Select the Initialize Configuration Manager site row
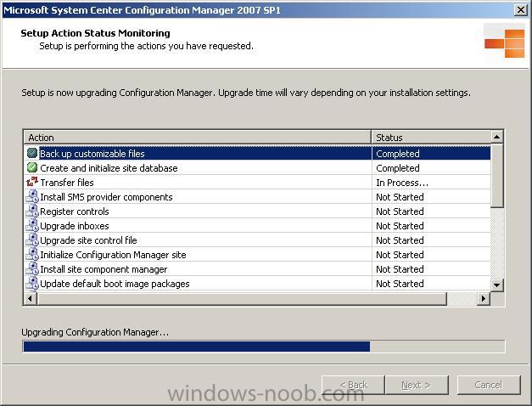Screen dimensions: 532x406 pyautogui.click(x=258, y=255)
